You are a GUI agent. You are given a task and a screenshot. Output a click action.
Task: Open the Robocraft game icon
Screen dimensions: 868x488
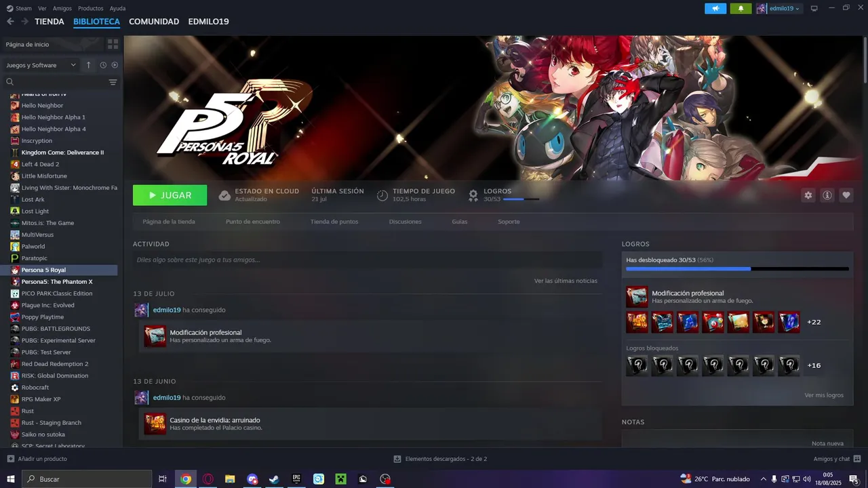(x=15, y=388)
